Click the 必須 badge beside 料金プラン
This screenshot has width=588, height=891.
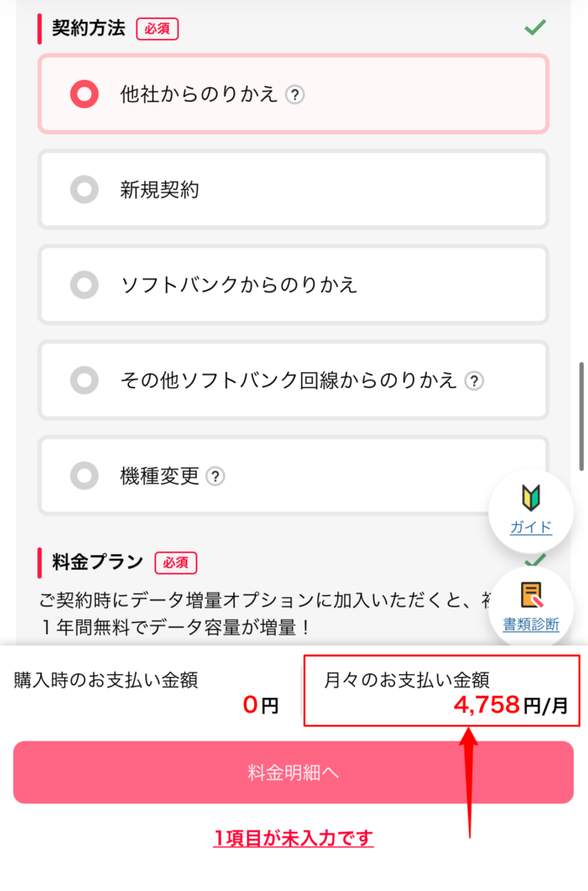coord(176,563)
